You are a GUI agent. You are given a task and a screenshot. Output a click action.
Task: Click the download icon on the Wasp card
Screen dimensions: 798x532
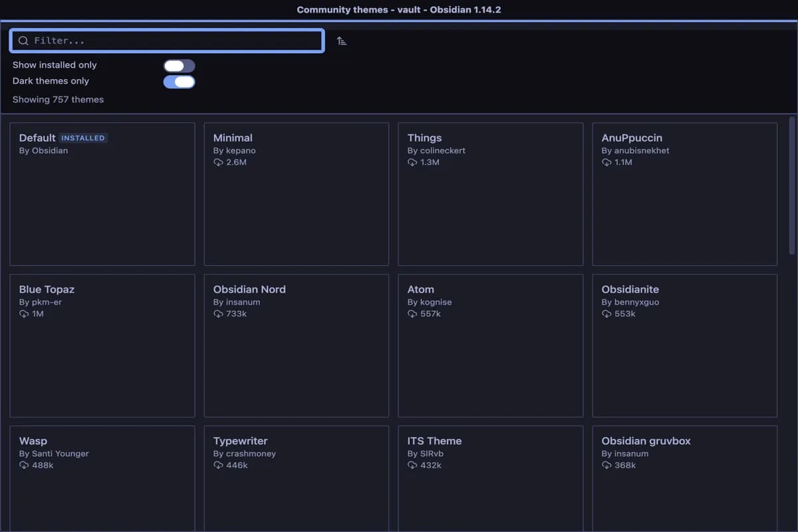pyautogui.click(x=24, y=465)
